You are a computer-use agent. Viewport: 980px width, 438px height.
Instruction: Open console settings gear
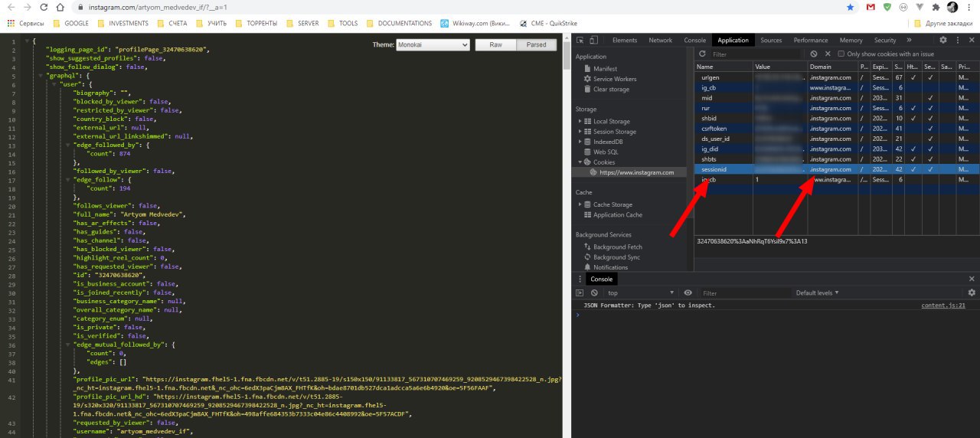point(972,293)
